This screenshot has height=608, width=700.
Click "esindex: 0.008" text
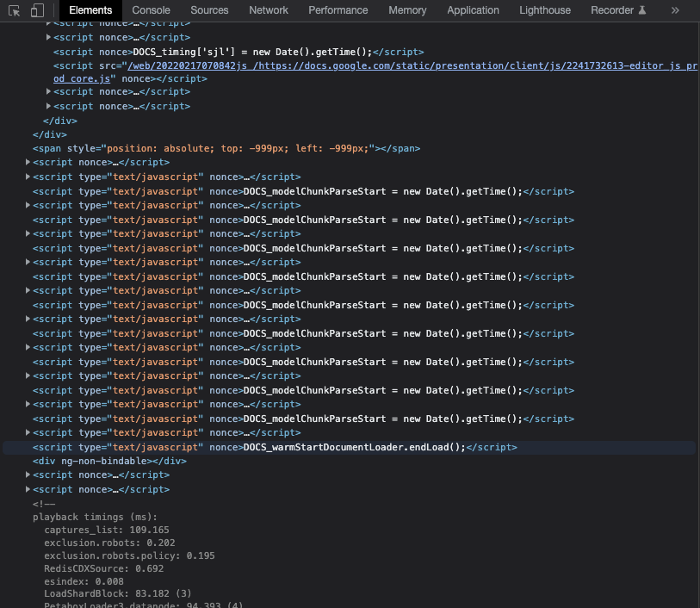point(84,581)
